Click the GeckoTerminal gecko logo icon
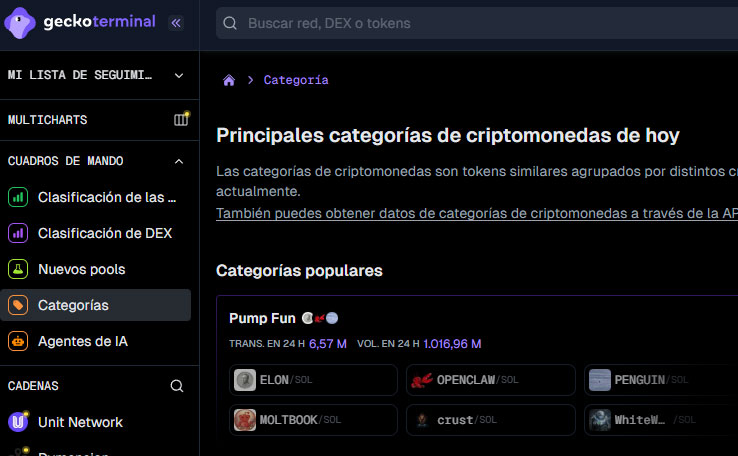 20,23
